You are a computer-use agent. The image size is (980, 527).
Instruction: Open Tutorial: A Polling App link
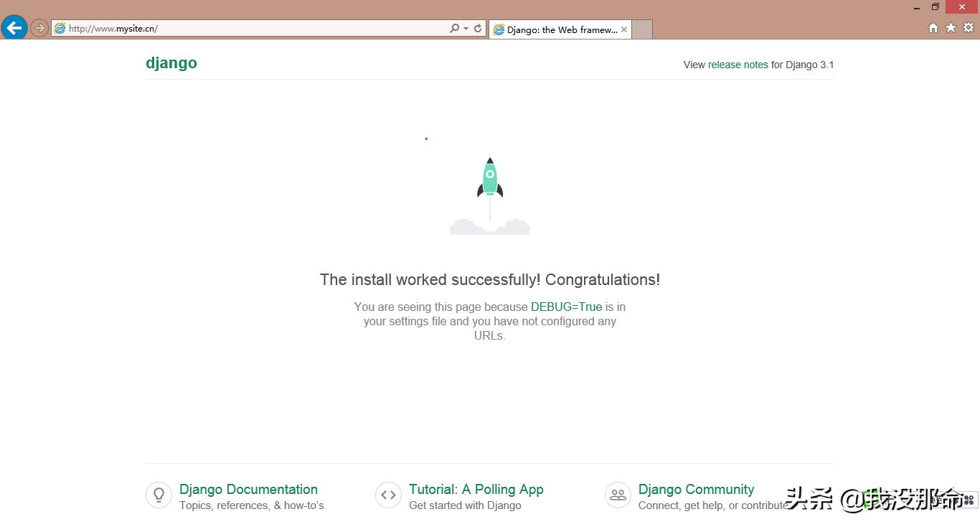476,489
